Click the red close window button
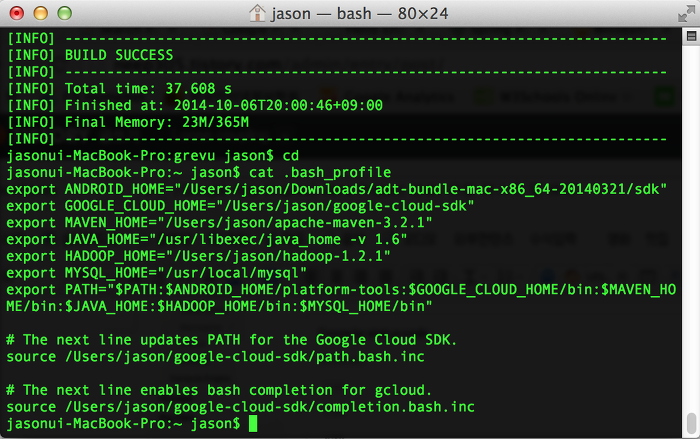This screenshot has height=439, width=700. tap(17, 13)
